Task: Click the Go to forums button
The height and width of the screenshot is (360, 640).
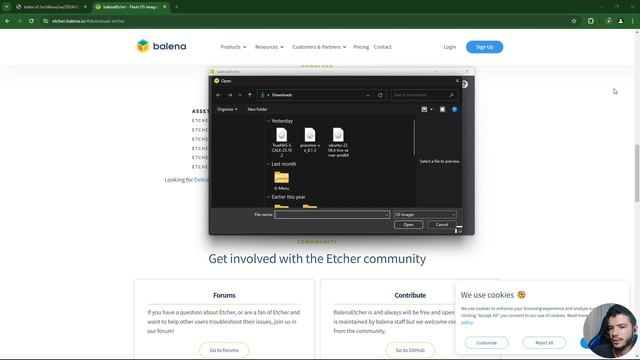Action: 224,350
